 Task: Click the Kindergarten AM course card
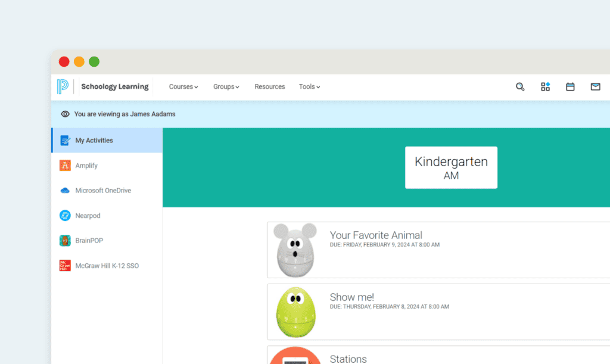(x=451, y=167)
